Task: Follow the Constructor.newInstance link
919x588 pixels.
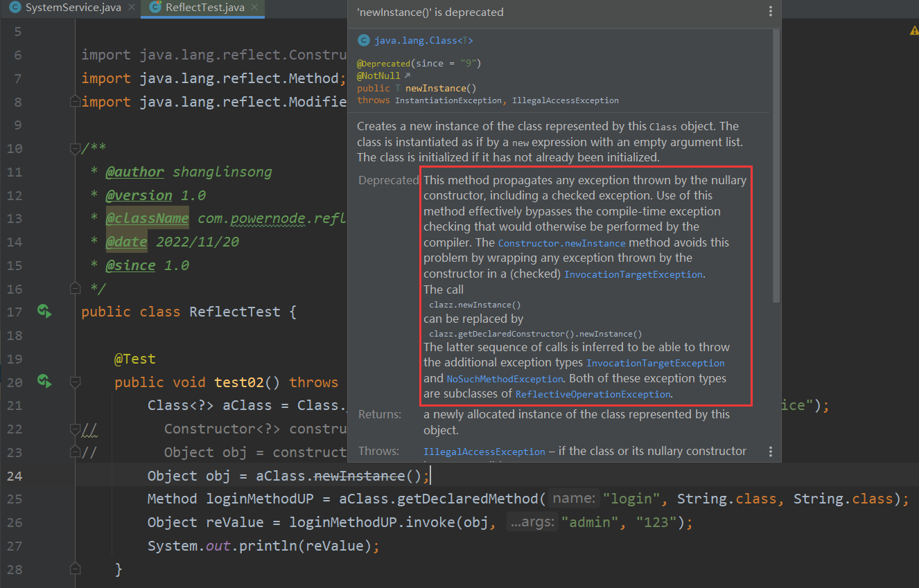Action: point(561,243)
